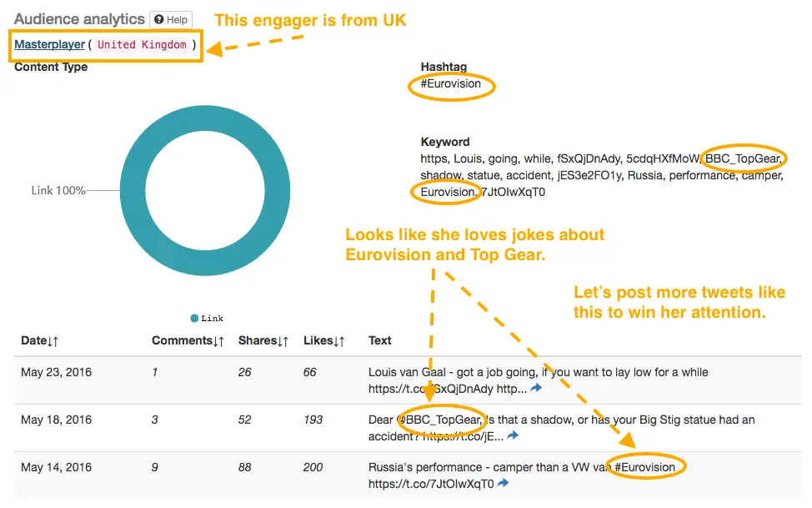812x508 pixels.
Task: Click the Link 100% chart label
Action: tap(58, 190)
